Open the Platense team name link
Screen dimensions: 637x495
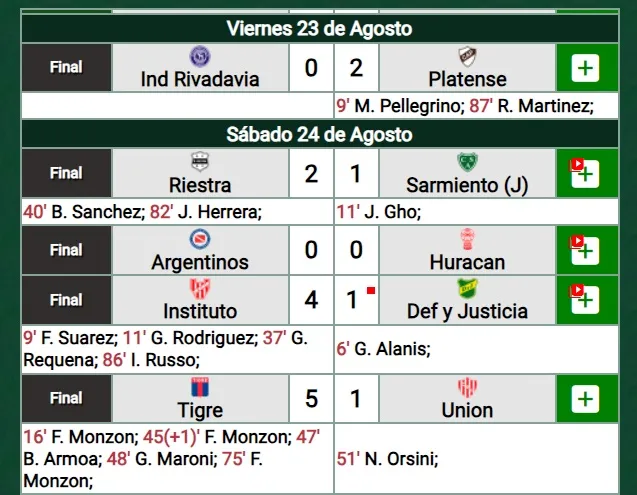point(467,79)
